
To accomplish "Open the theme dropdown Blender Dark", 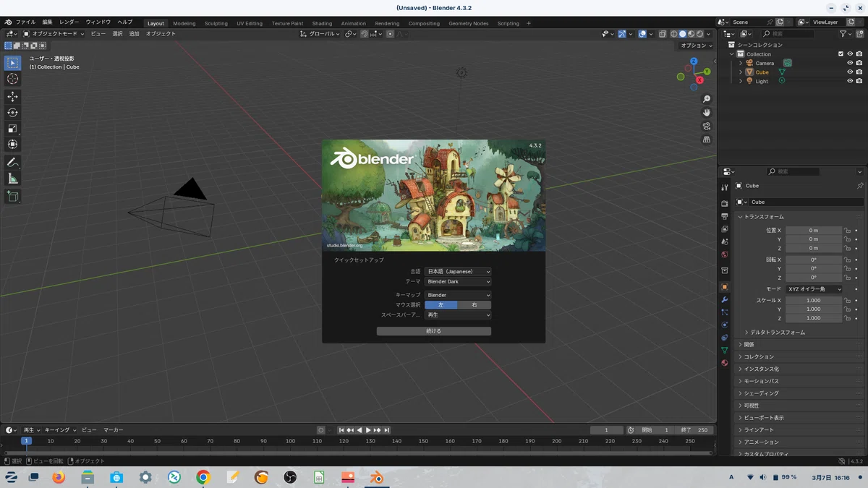I will [458, 282].
